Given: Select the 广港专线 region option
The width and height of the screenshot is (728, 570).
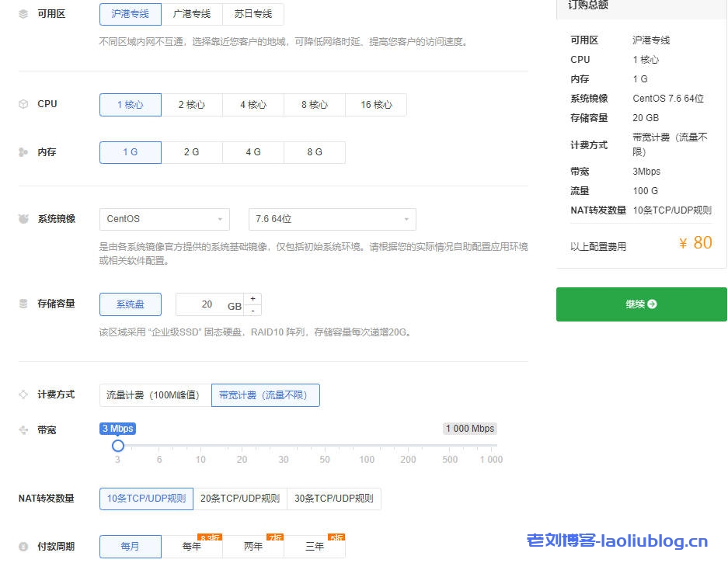Looking at the screenshot, I should (191, 14).
